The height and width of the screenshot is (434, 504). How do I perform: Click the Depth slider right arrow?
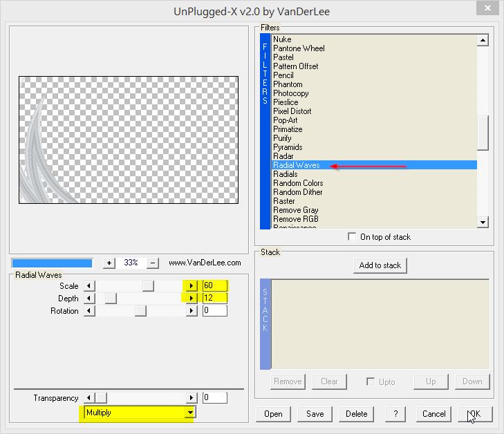click(x=192, y=298)
